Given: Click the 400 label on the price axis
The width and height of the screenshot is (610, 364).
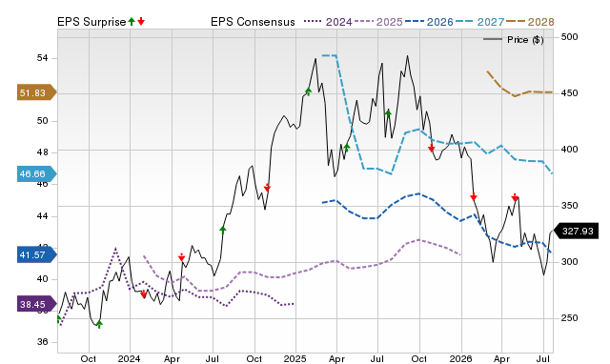Looking at the screenshot, I should (570, 150).
